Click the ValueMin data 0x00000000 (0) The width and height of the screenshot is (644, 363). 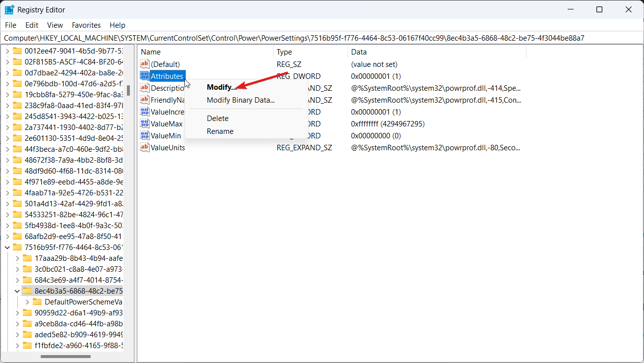click(x=376, y=135)
